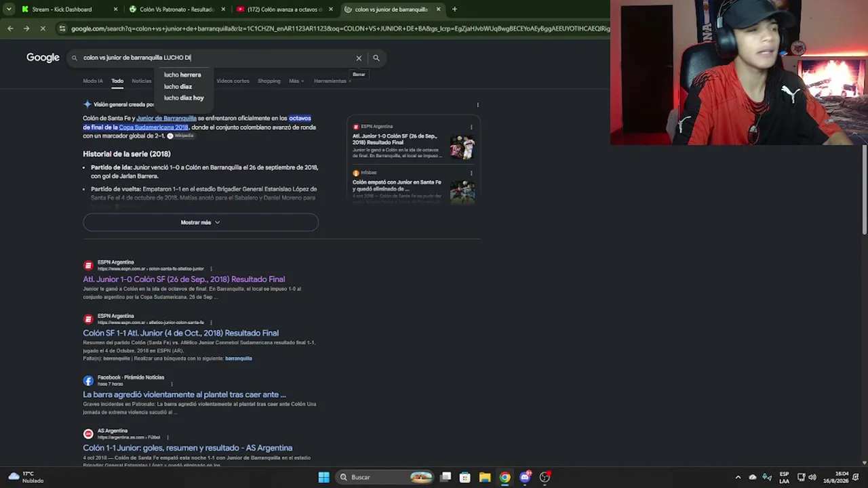Switch to the Colón Vs Patronato tab
The width and height of the screenshot is (868, 488).
(176, 9)
